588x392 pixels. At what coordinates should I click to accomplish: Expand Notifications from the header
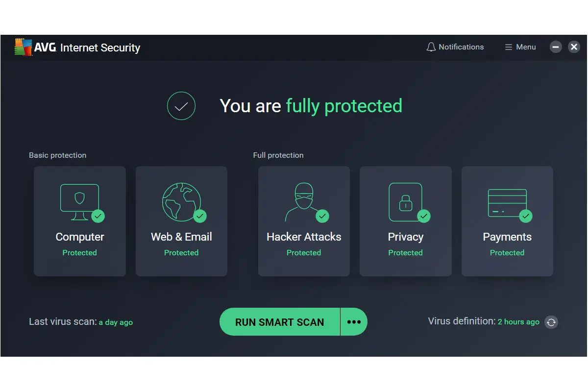[x=455, y=47]
